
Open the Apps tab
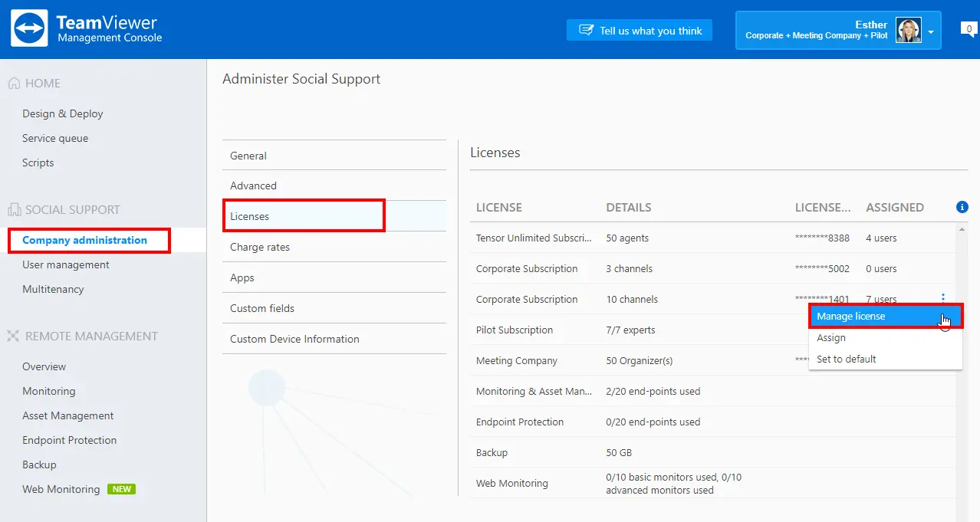click(x=334, y=277)
